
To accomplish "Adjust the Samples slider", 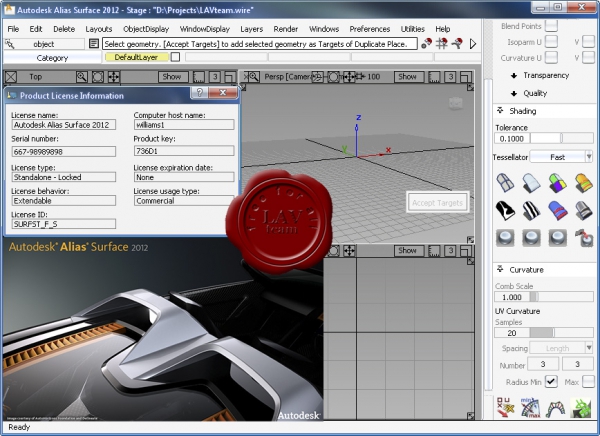I will pos(562,333).
